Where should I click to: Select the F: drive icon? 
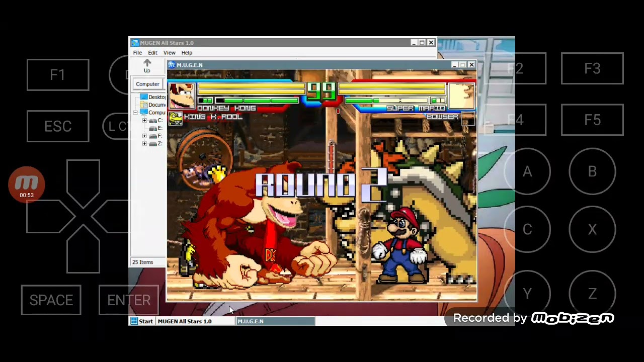(153, 136)
